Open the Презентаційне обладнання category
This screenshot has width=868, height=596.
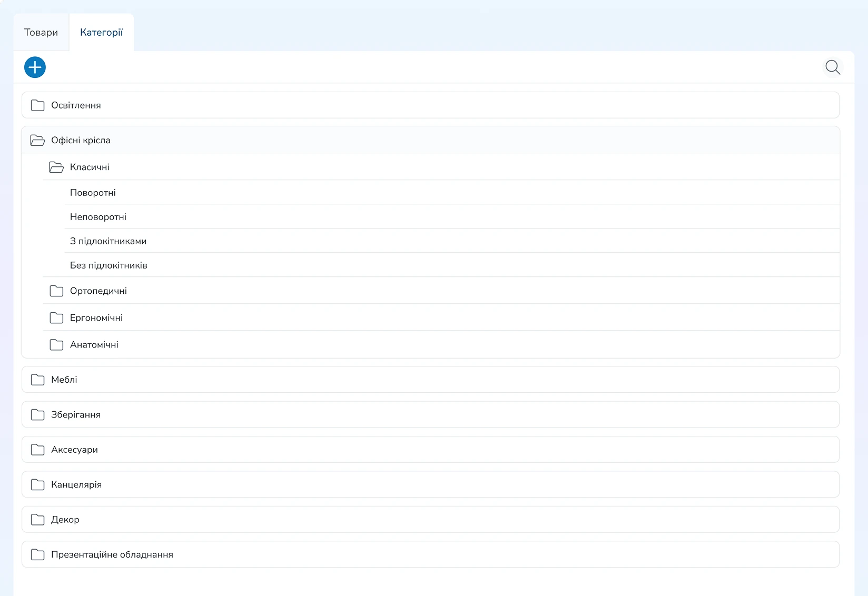(x=430, y=554)
